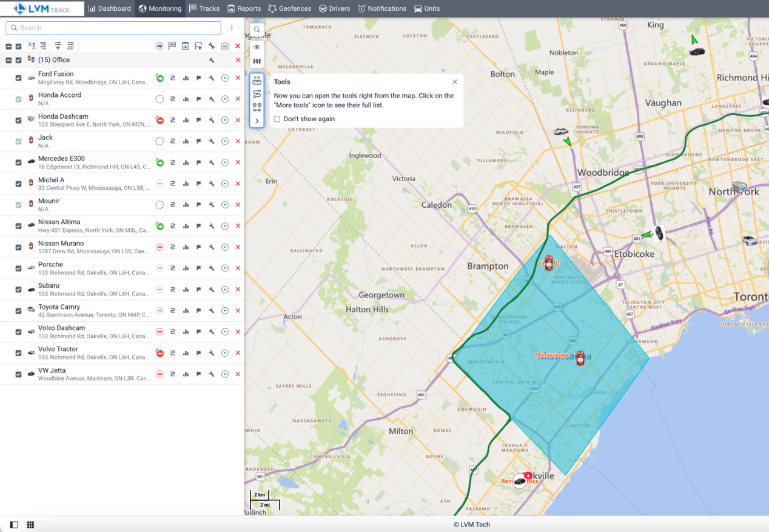Screen dimensions: 769x532
Task: Open bar chart report for Nissan Altima
Action: coord(186,226)
